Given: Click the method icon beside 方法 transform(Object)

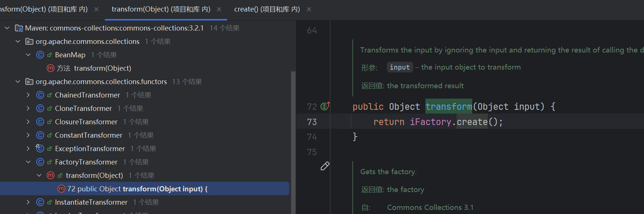Looking at the screenshot, I should [x=51, y=68].
